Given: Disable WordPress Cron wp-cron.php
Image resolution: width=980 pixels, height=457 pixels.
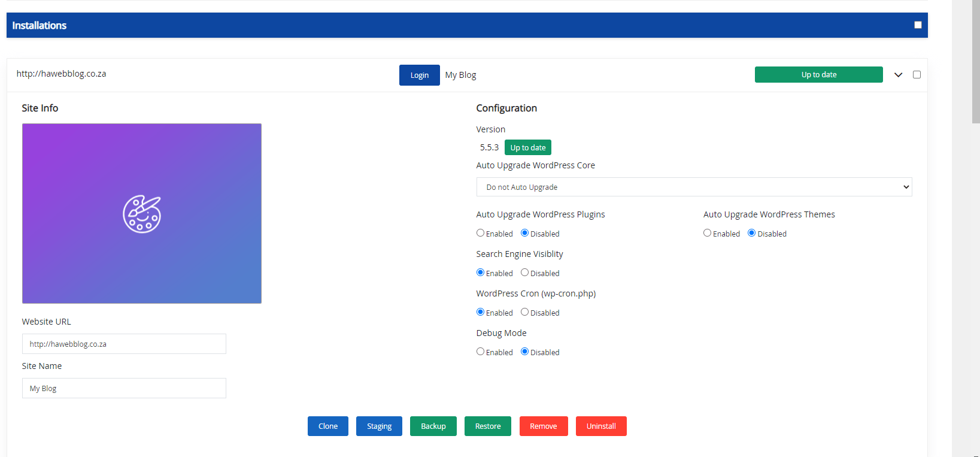Looking at the screenshot, I should pos(524,312).
